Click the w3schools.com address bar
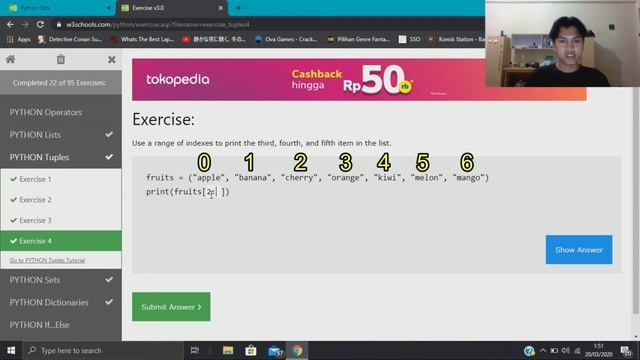The height and width of the screenshot is (360, 640). [265, 24]
